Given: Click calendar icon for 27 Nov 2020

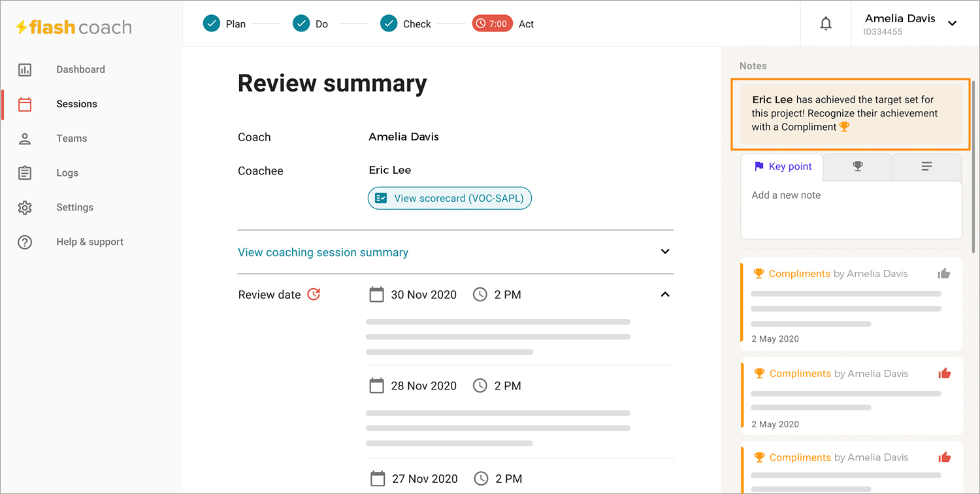Looking at the screenshot, I should click(376, 479).
